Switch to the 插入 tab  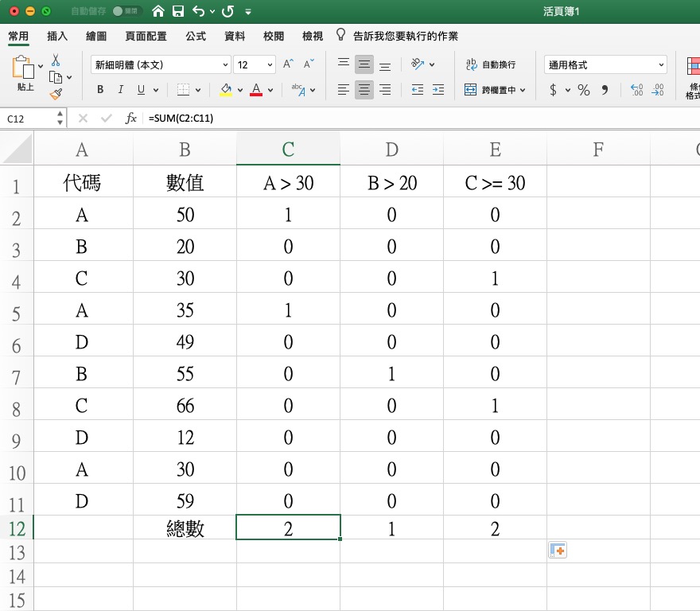[57, 37]
